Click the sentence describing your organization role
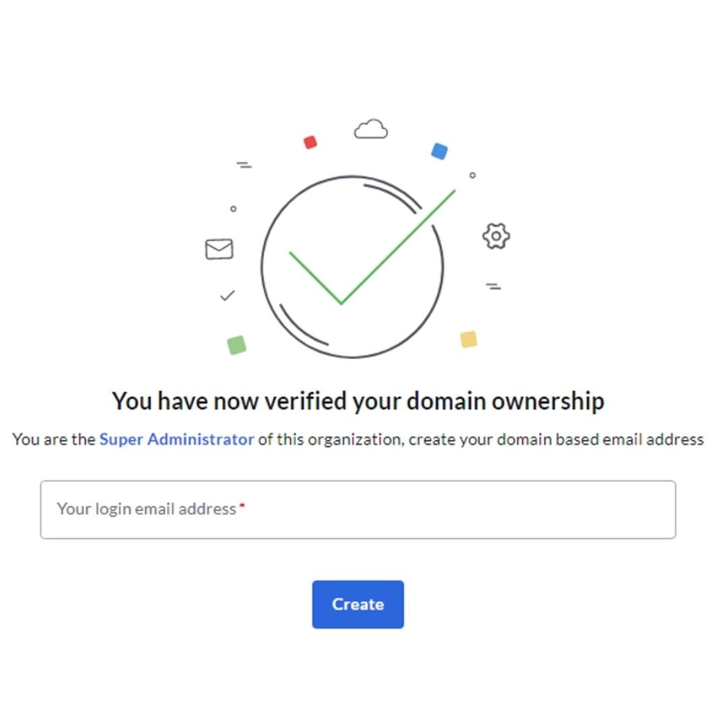Image resolution: width=728 pixels, height=728 pixels. click(358, 439)
